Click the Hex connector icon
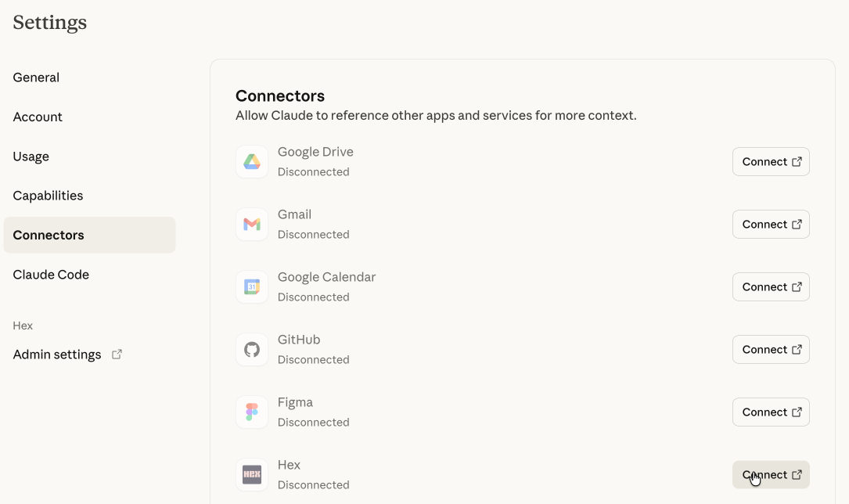The width and height of the screenshot is (849, 504). coord(252,474)
